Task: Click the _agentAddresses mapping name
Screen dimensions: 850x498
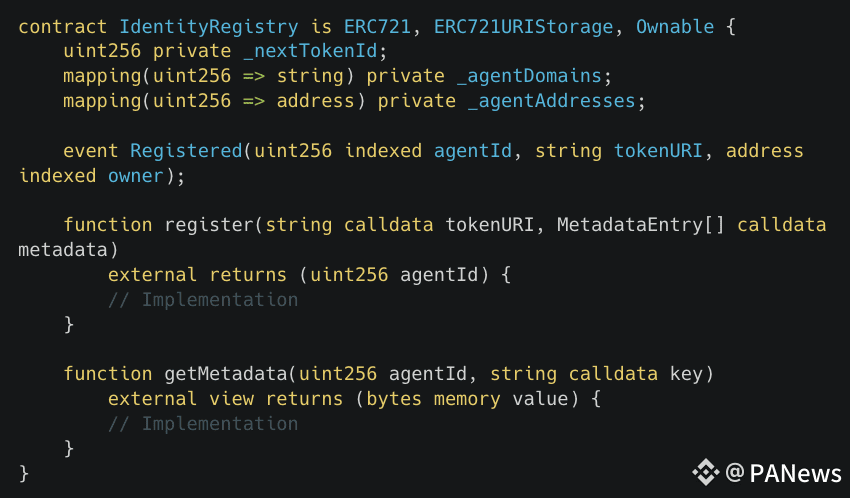Action: coord(551,101)
